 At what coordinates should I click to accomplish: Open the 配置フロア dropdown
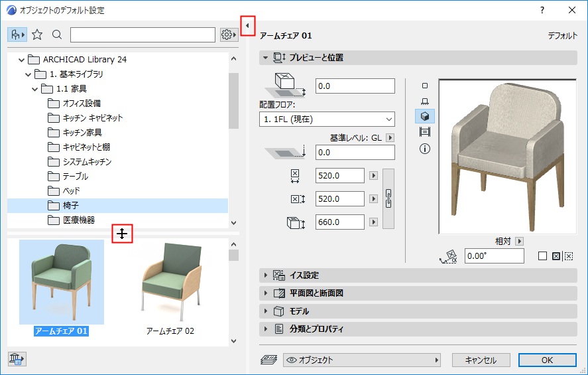coord(327,119)
